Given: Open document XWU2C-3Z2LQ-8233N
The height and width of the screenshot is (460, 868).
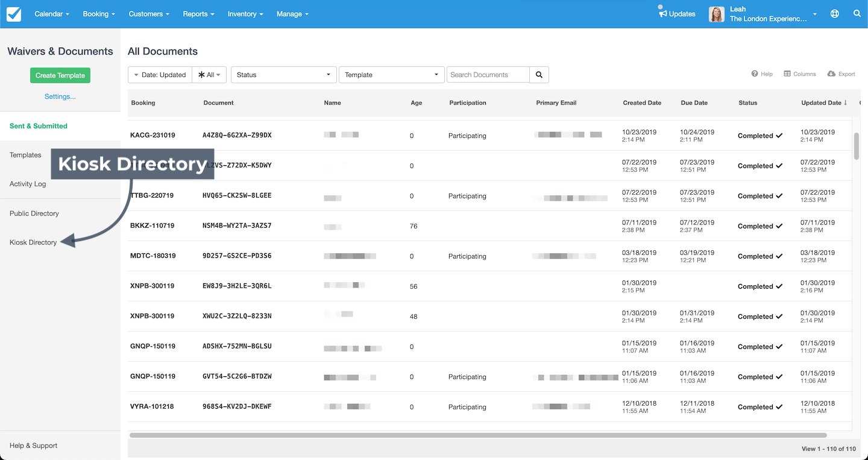Looking at the screenshot, I should pyautogui.click(x=237, y=317).
